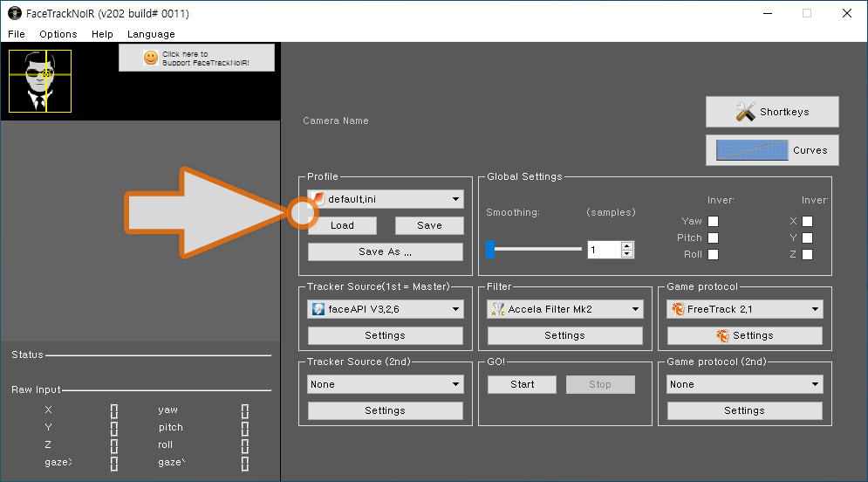
Task: Click the "Smoothing:" label
Action: [513, 212]
